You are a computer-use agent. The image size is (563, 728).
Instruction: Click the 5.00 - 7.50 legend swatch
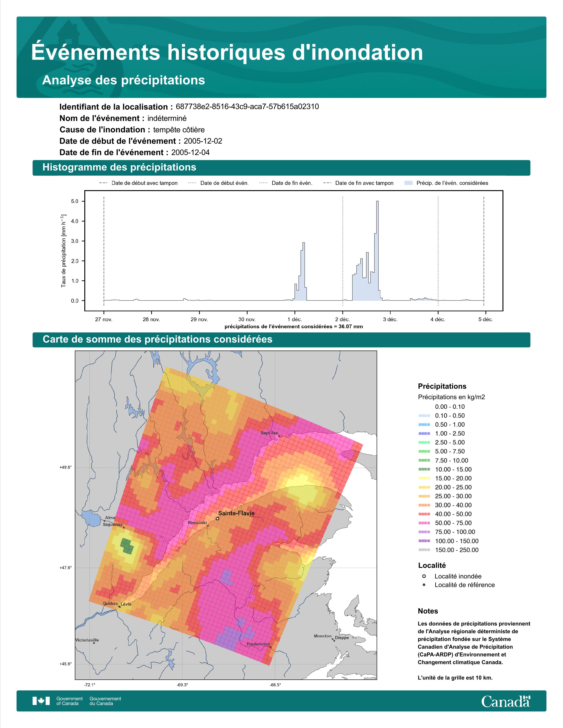pos(424,451)
